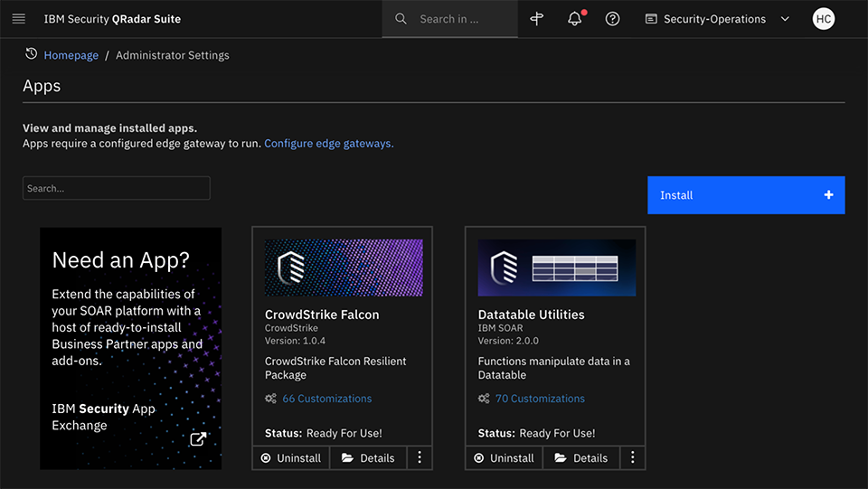Click IBM Security QRadar Suite title
Viewport: 868px width, 489px height.
click(112, 19)
